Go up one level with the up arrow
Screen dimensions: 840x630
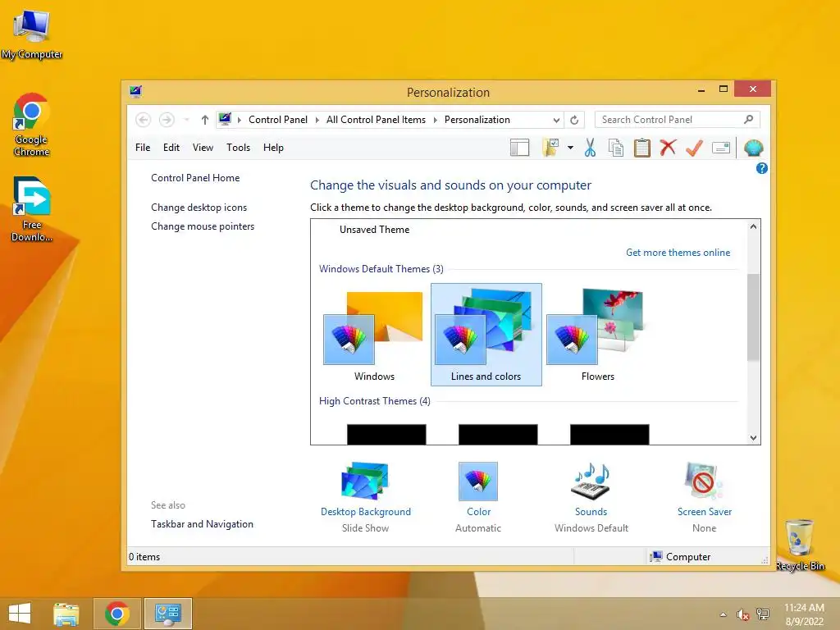(x=204, y=120)
